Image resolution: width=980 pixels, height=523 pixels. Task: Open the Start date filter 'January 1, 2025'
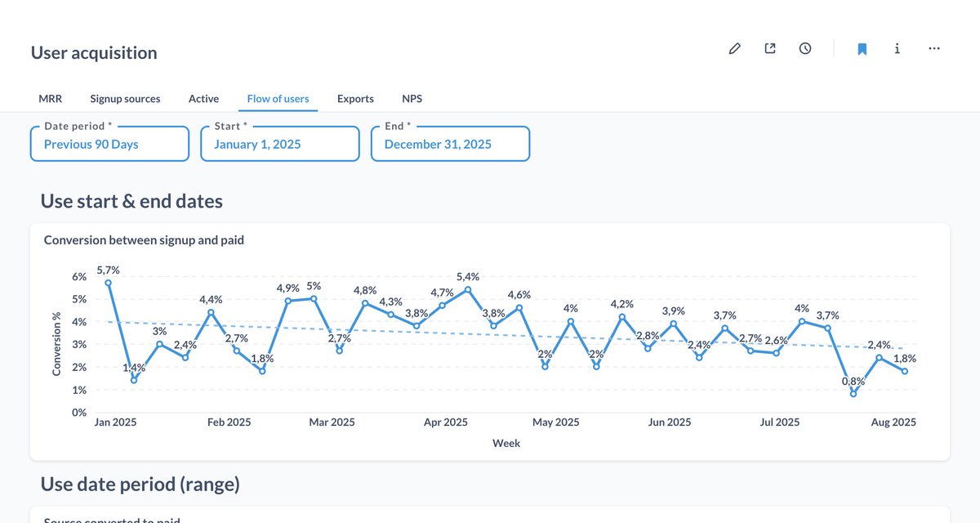tap(280, 144)
